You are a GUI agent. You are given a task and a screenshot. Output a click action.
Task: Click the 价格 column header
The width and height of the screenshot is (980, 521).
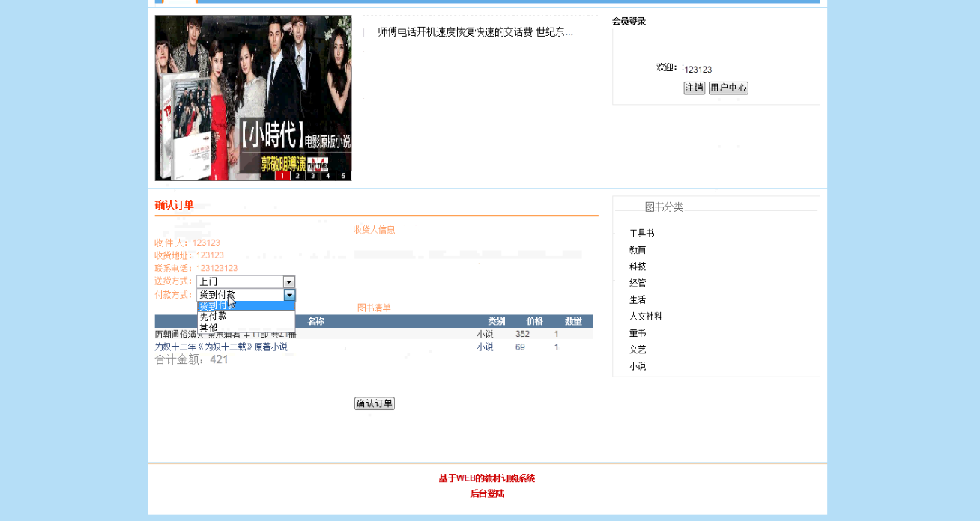tap(535, 321)
